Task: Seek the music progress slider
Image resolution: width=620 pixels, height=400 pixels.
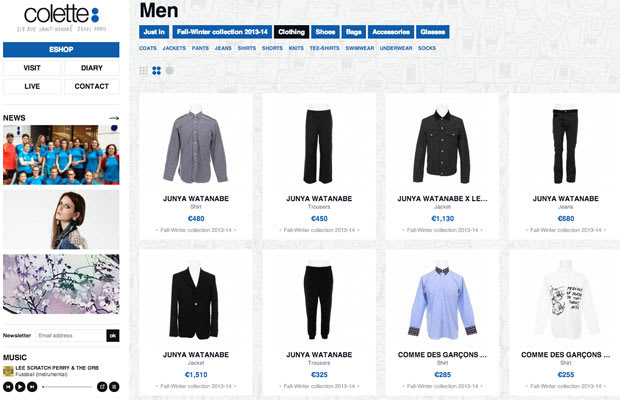Action: tap(67, 387)
